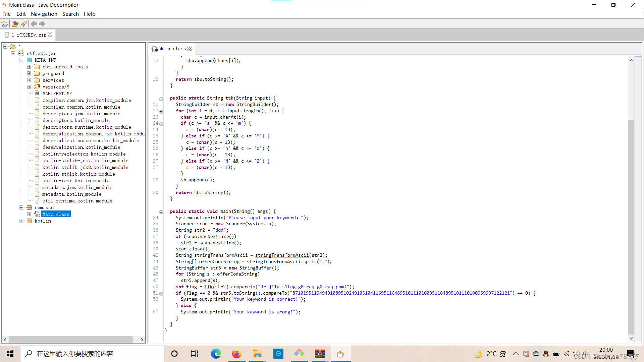Select compiler.common.jvm.kotlin_module file

[87, 100]
